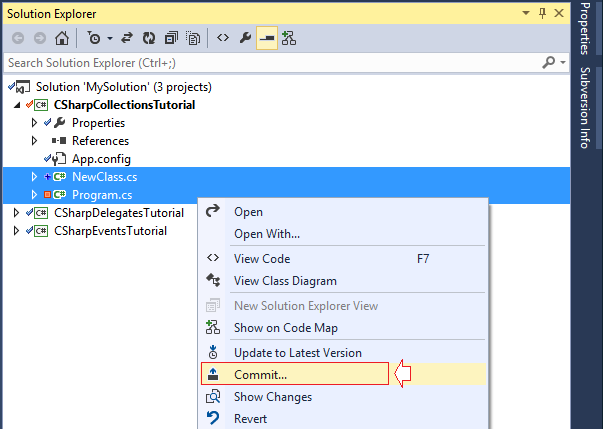
Task: Select the Properties folder item
Action: coord(98,123)
